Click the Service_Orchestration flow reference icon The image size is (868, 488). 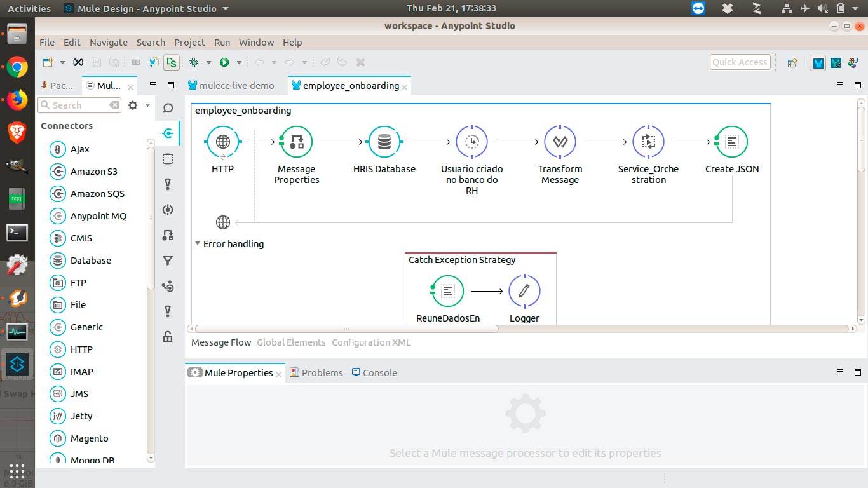click(x=648, y=142)
